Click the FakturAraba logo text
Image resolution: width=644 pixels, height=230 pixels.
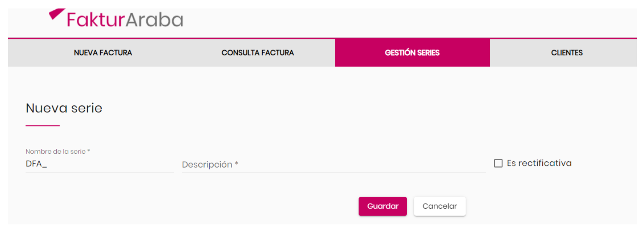[x=125, y=20]
